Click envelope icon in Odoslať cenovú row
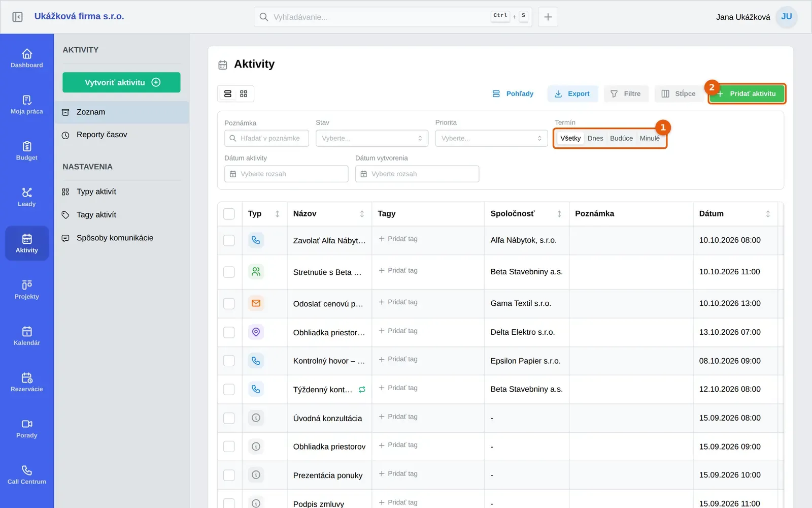 (x=256, y=303)
